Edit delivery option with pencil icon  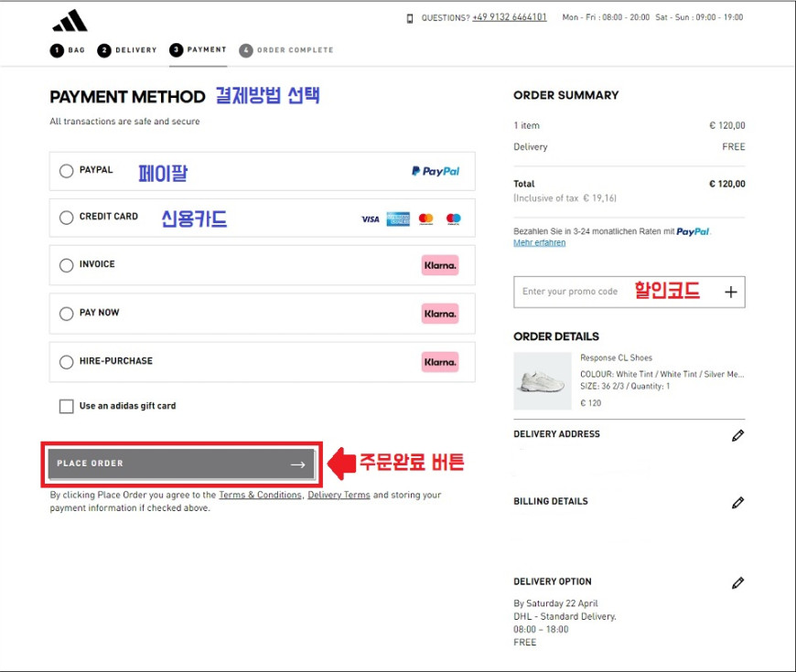pos(738,582)
